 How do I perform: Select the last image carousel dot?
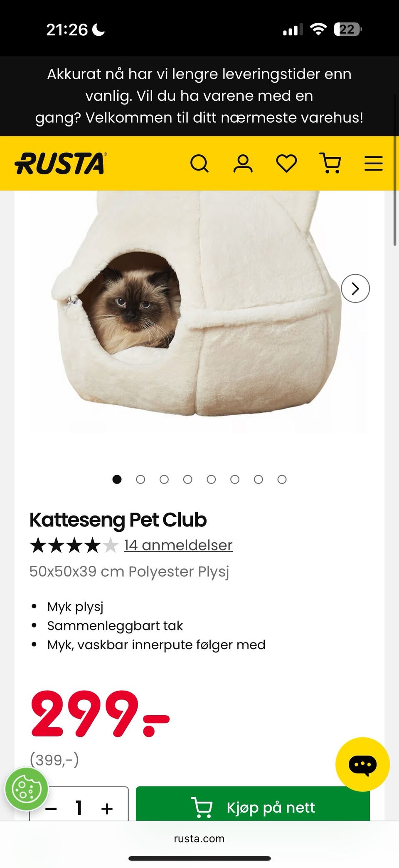point(282,479)
